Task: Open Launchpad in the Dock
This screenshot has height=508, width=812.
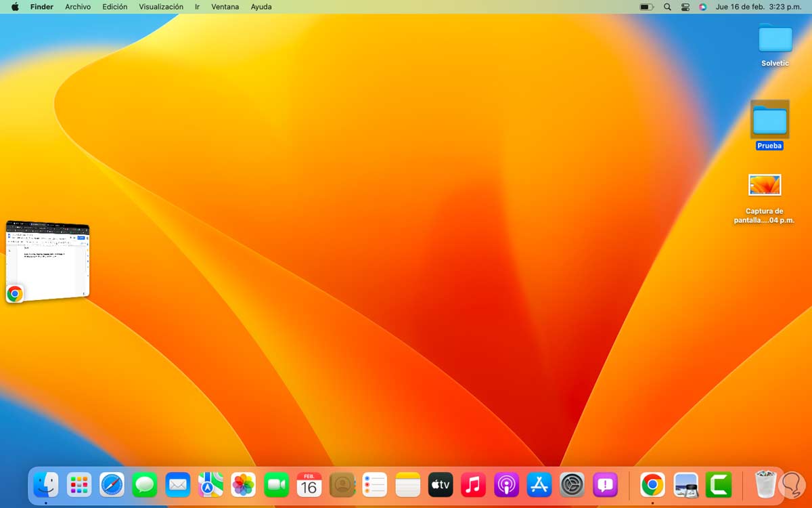Action: click(79, 485)
